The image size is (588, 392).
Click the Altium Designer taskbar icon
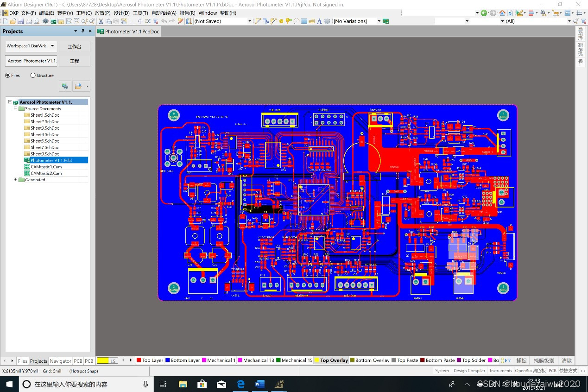tap(279, 384)
